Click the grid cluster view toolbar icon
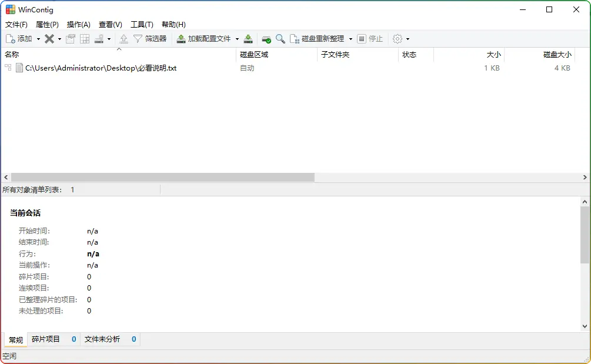 coord(85,39)
